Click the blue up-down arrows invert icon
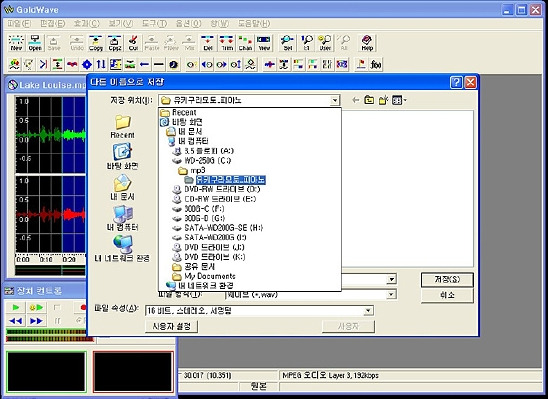The width and height of the screenshot is (548, 399). (101, 64)
